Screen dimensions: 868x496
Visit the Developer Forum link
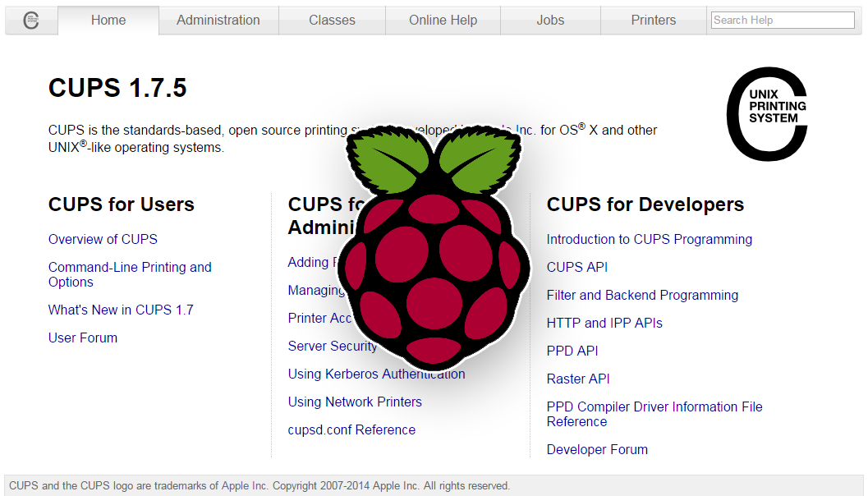pyautogui.click(x=597, y=449)
